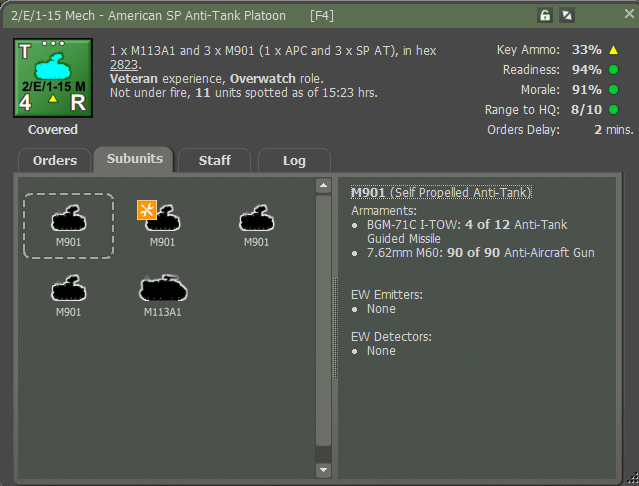Click the Orders Delay 2 mins. value
Screen dimensions: 639x486
tap(614, 130)
